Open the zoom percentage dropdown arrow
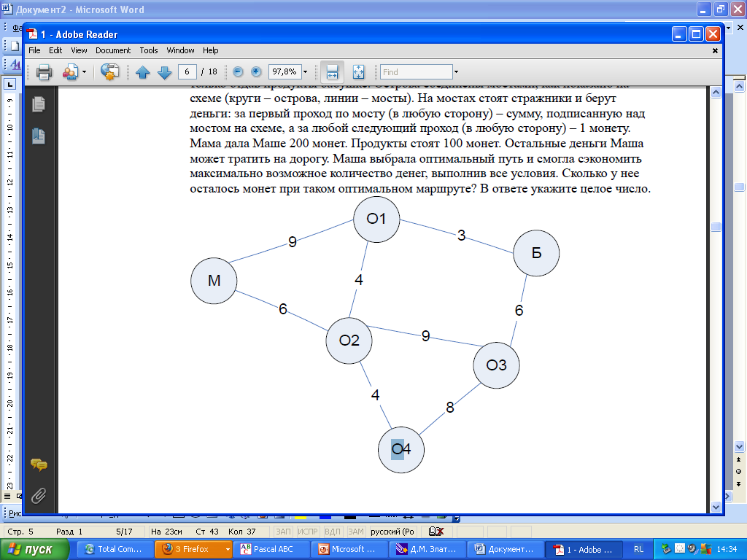The height and width of the screenshot is (560, 747). point(306,72)
